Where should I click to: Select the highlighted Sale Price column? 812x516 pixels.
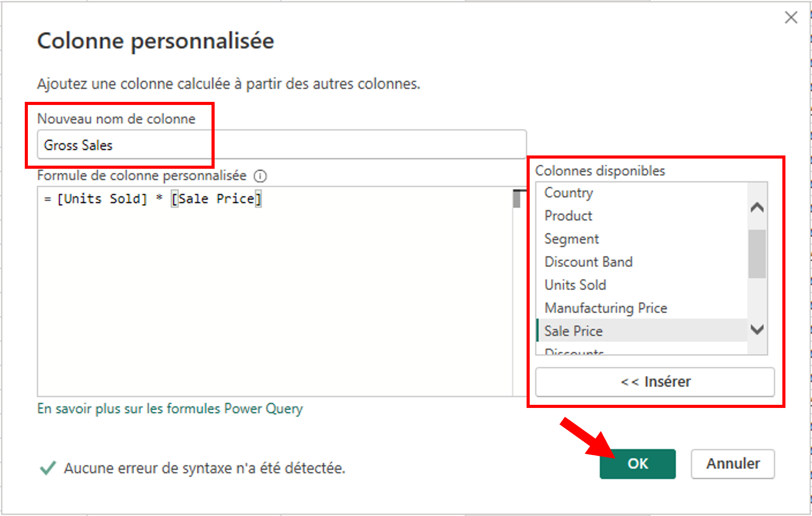click(x=573, y=331)
